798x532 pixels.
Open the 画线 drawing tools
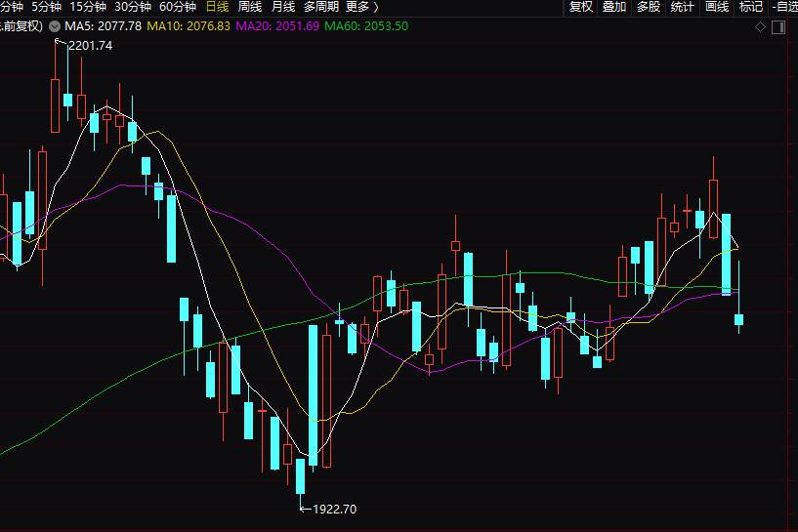click(x=717, y=7)
